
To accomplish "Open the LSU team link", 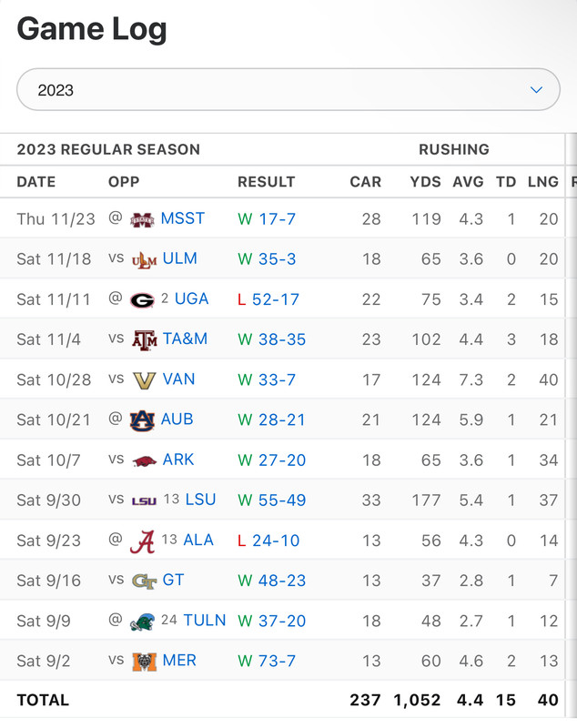I will [x=200, y=500].
